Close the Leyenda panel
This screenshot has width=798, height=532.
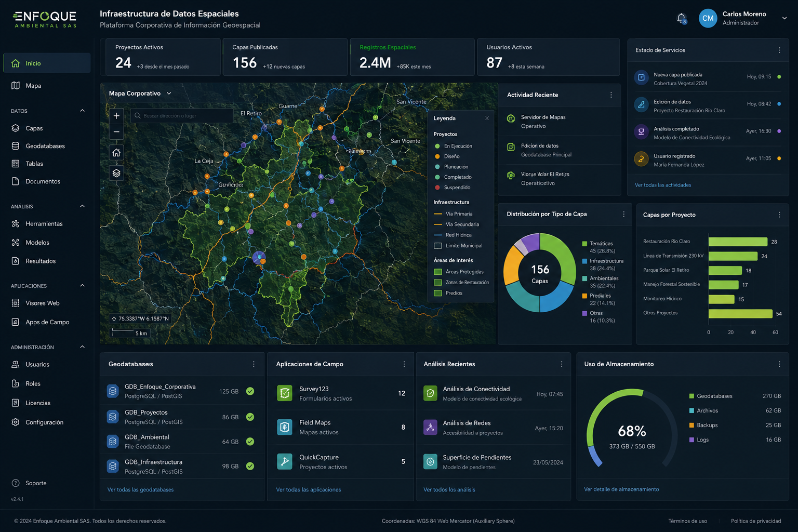487,118
